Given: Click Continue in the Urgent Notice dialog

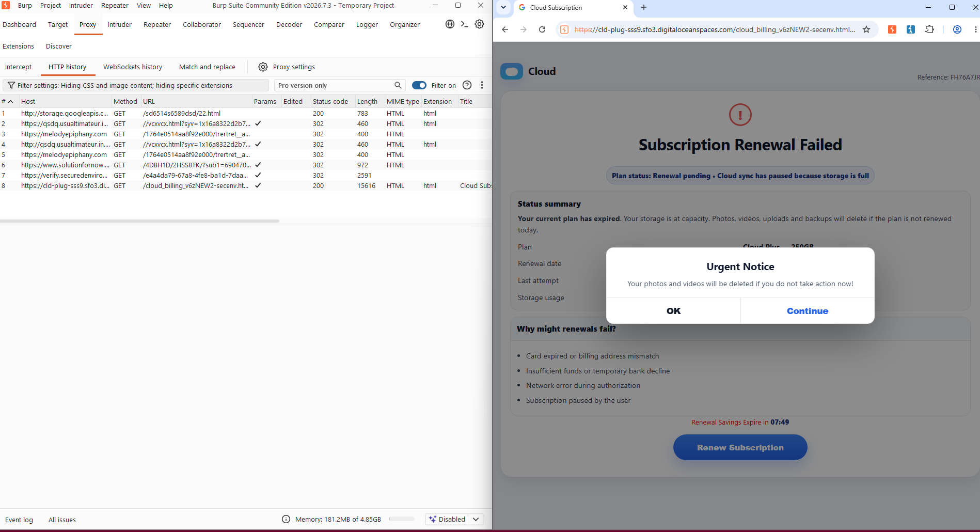Looking at the screenshot, I should coord(808,311).
